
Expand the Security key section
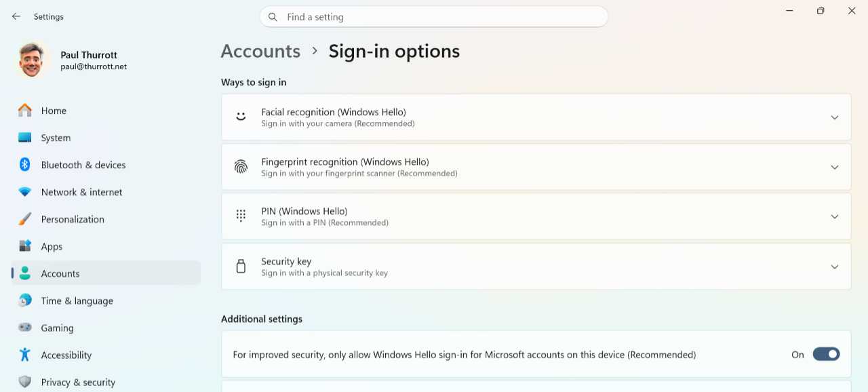click(x=536, y=267)
